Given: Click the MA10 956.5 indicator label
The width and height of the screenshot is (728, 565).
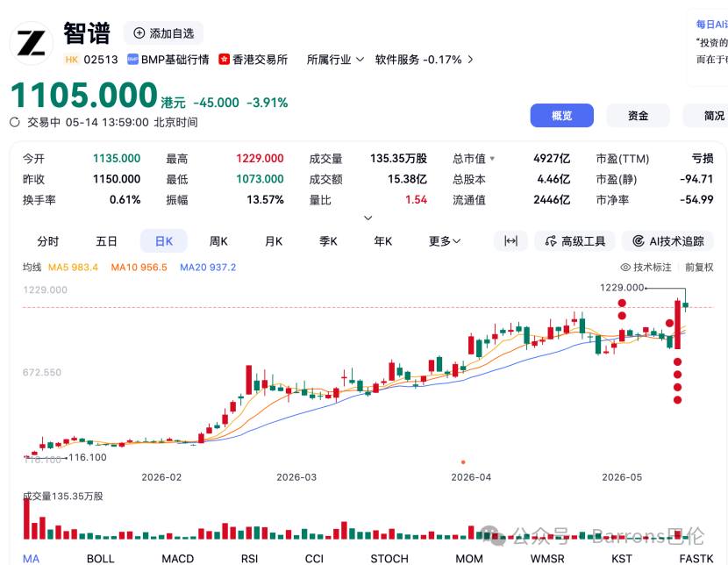Looking at the screenshot, I should 139,268.
